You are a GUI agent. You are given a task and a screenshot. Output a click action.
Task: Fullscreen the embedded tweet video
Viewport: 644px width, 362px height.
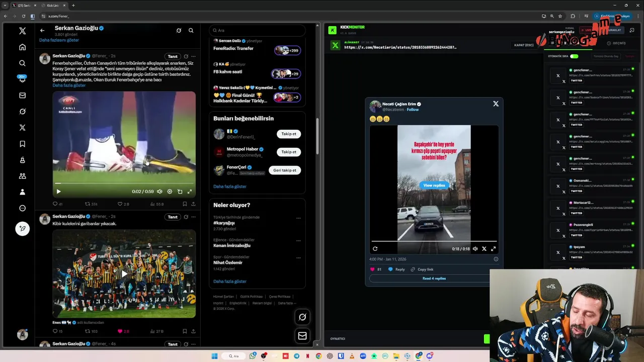[x=493, y=249]
